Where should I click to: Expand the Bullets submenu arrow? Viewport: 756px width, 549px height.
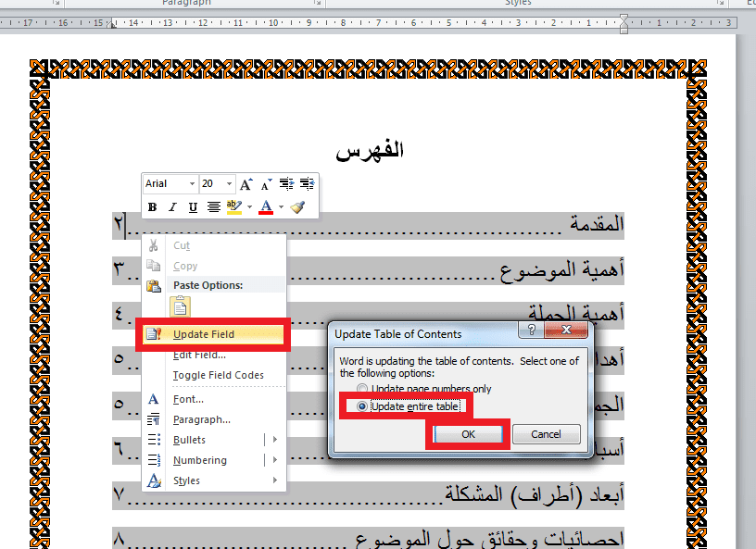pos(275,440)
